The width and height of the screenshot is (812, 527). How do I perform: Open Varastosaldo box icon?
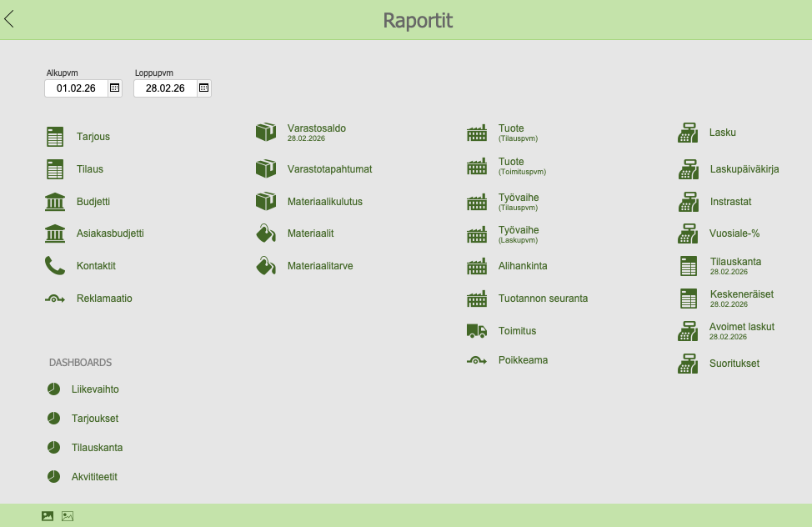coord(265,133)
